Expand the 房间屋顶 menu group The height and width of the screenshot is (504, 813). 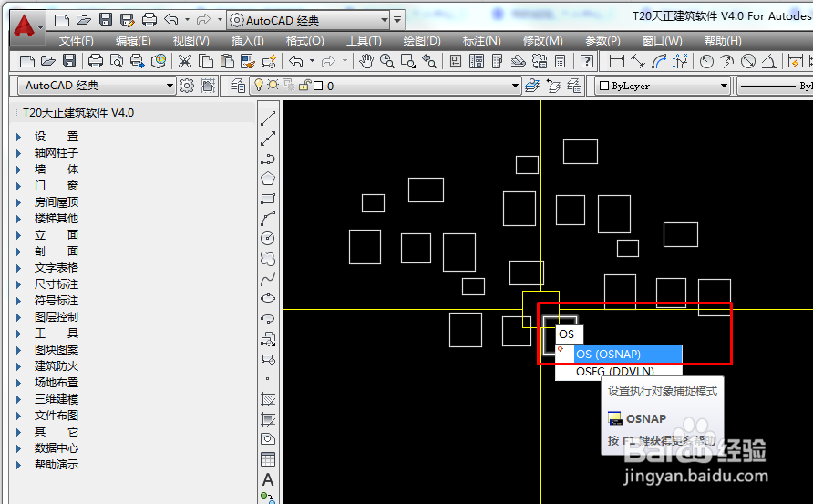click(18, 202)
